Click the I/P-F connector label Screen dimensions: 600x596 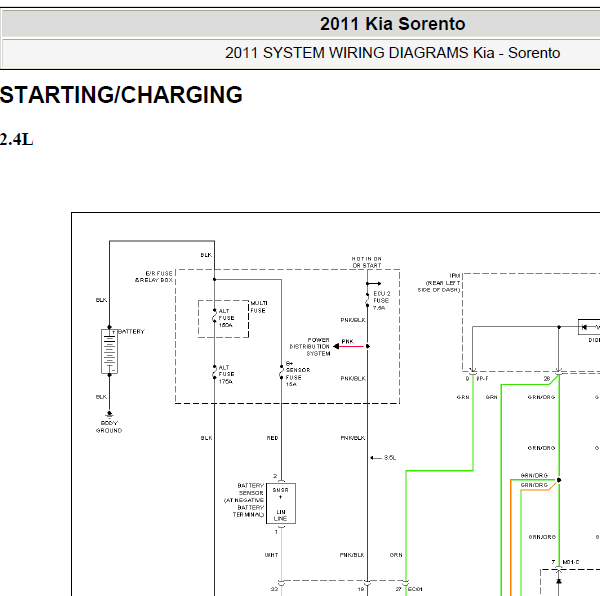(483, 378)
